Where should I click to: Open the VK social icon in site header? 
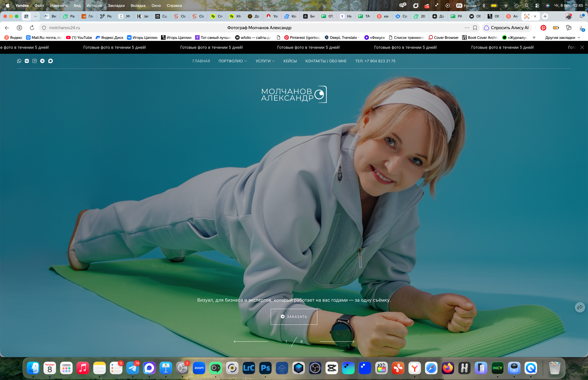[x=27, y=61]
